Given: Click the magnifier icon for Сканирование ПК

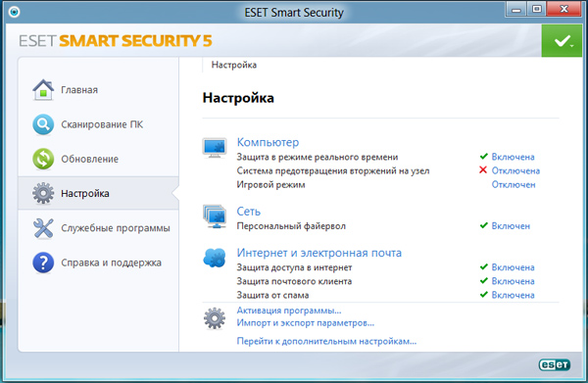Looking at the screenshot, I should (x=43, y=124).
